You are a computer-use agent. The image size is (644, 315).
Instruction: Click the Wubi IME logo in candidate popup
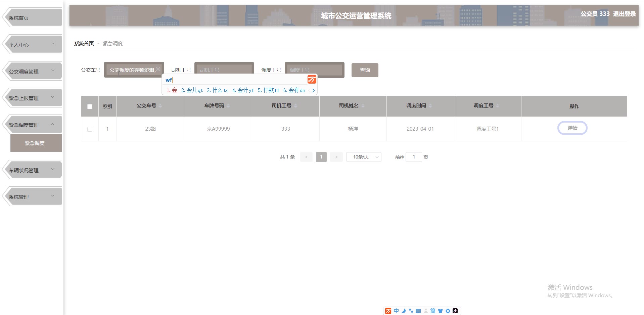pos(312,80)
